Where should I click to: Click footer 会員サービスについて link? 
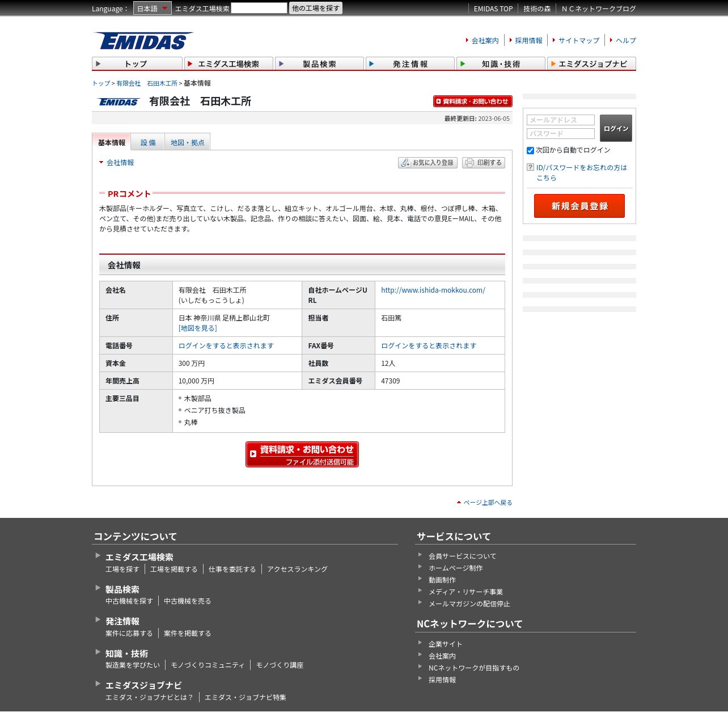point(462,556)
